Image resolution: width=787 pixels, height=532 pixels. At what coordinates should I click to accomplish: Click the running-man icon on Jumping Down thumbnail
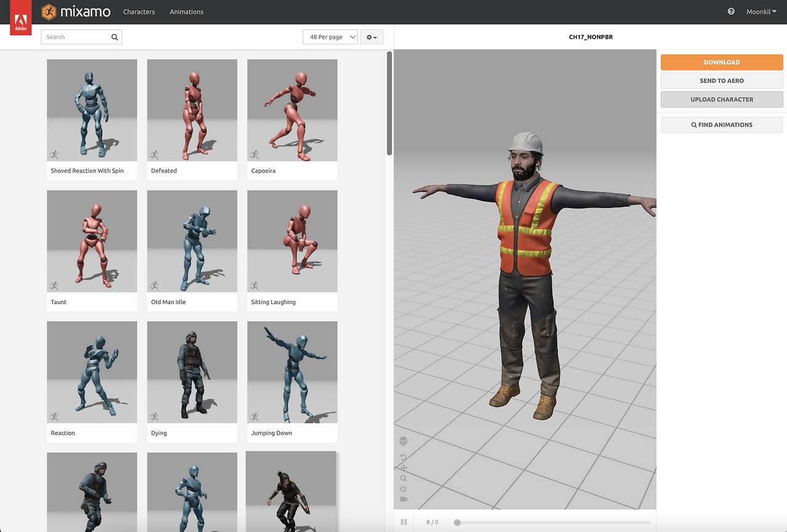255,417
